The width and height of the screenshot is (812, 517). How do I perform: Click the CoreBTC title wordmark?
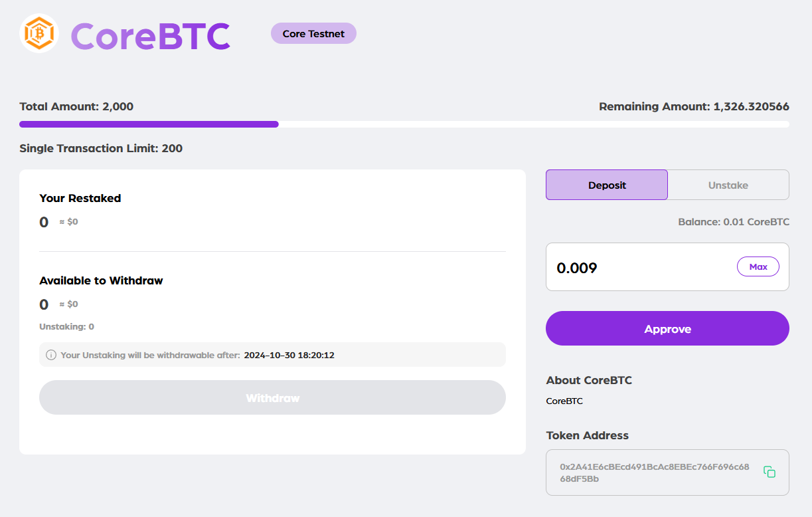click(x=151, y=35)
